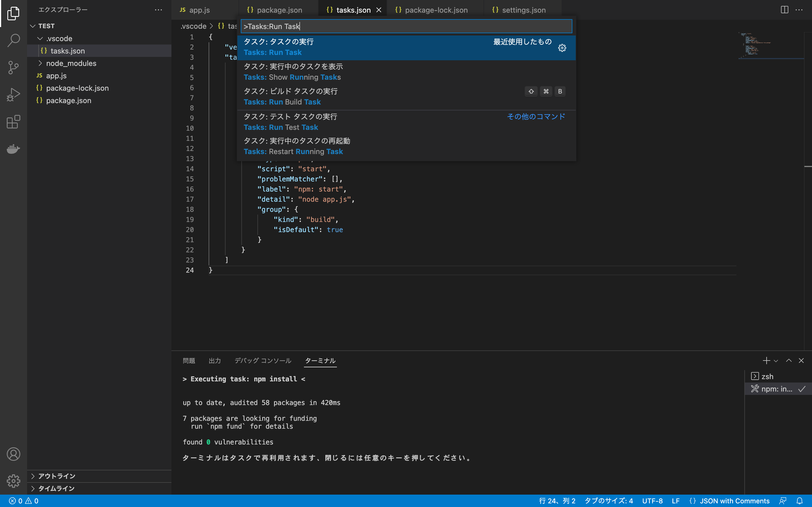Configure keybinding for Tasks: Run Task via gear
This screenshot has width=812, height=507.
pyautogui.click(x=562, y=48)
